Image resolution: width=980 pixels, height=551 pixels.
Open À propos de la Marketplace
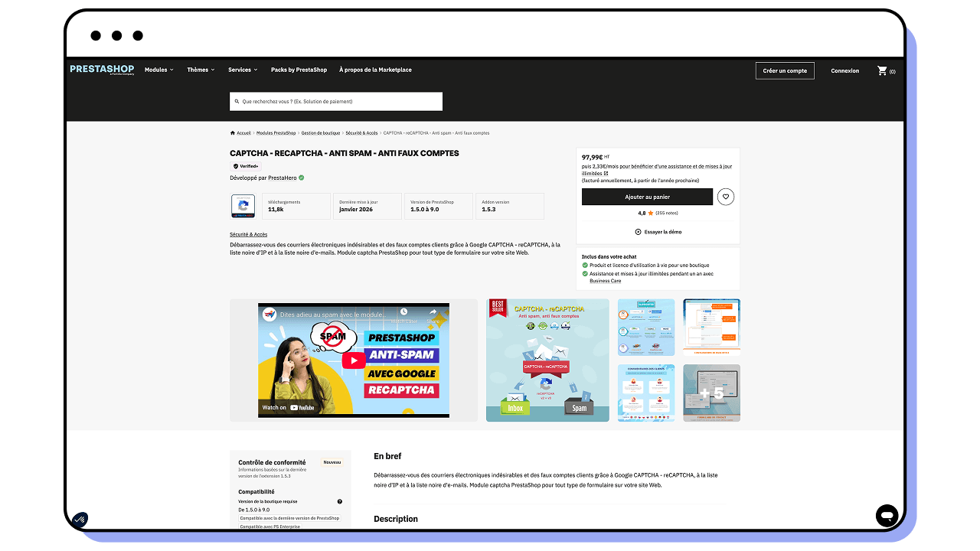(375, 70)
